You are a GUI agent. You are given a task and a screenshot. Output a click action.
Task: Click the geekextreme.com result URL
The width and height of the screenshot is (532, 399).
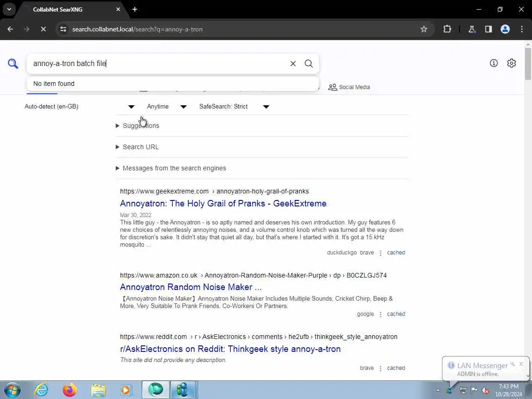tap(214, 191)
